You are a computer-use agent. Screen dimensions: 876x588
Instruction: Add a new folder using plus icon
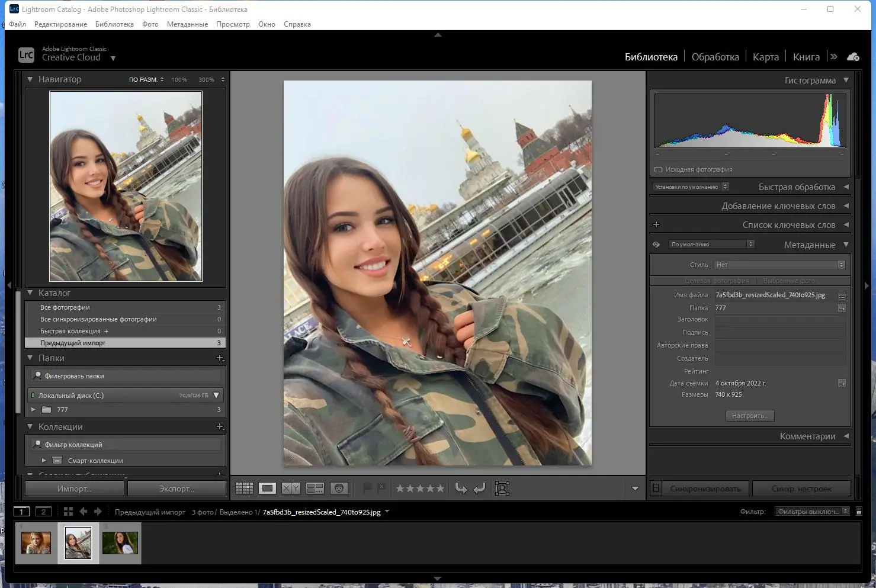tap(220, 358)
